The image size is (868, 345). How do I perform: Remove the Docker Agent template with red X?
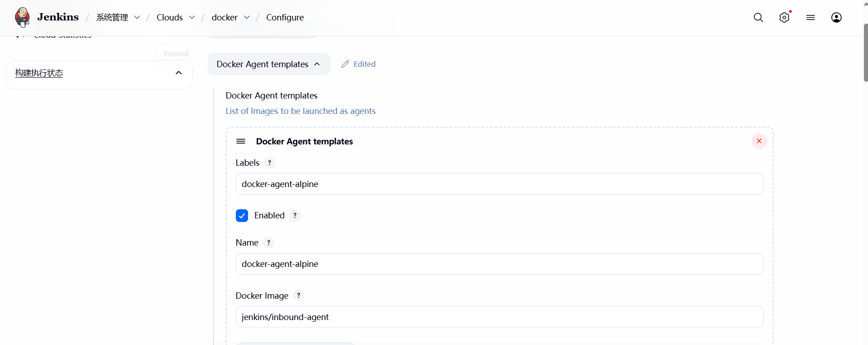pyautogui.click(x=759, y=141)
